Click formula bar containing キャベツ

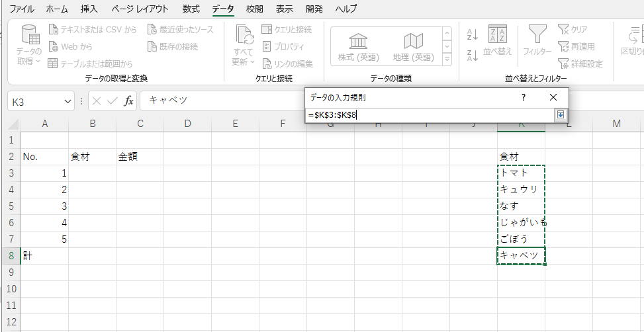pyautogui.click(x=222, y=101)
